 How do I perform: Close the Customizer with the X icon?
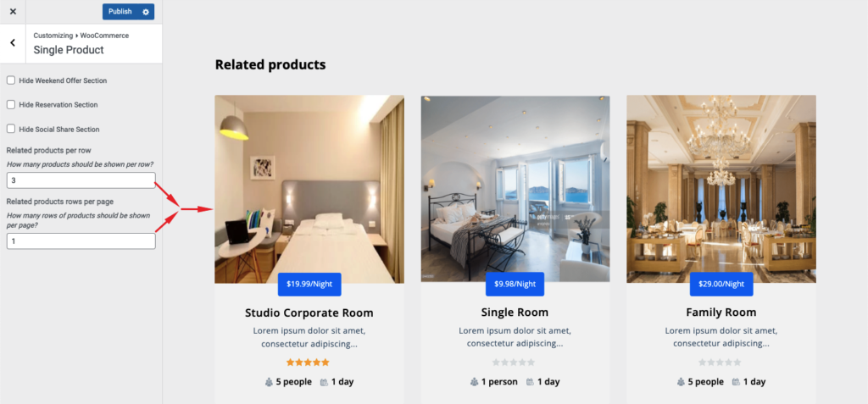tap(13, 12)
